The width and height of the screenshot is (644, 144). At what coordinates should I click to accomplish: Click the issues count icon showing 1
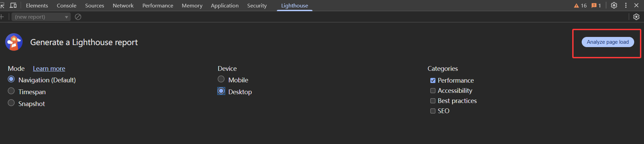click(x=596, y=5)
